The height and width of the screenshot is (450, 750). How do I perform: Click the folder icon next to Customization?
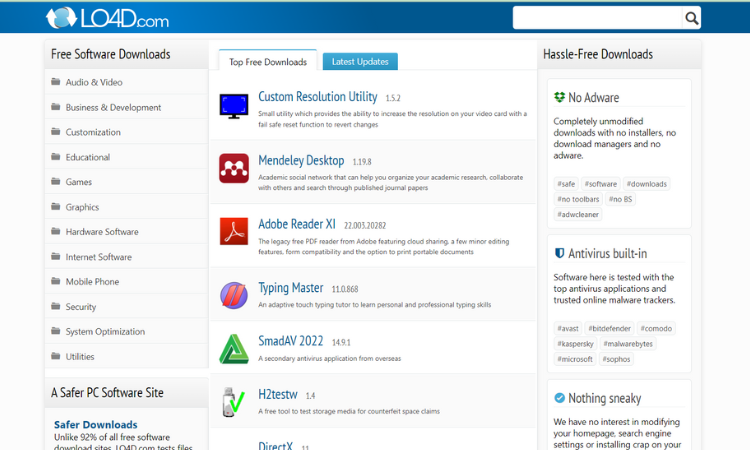click(56, 132)
